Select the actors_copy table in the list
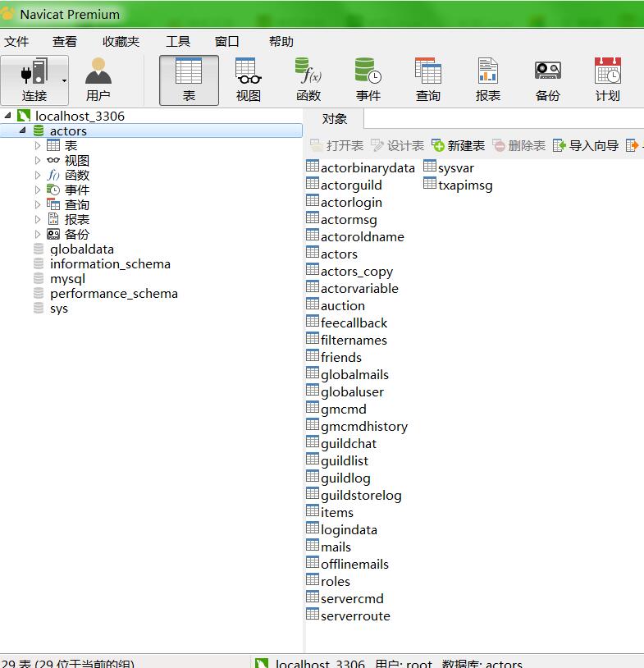The height and width of the screenshot is (668, 644). pyautogui.click(x=356, y=272)
